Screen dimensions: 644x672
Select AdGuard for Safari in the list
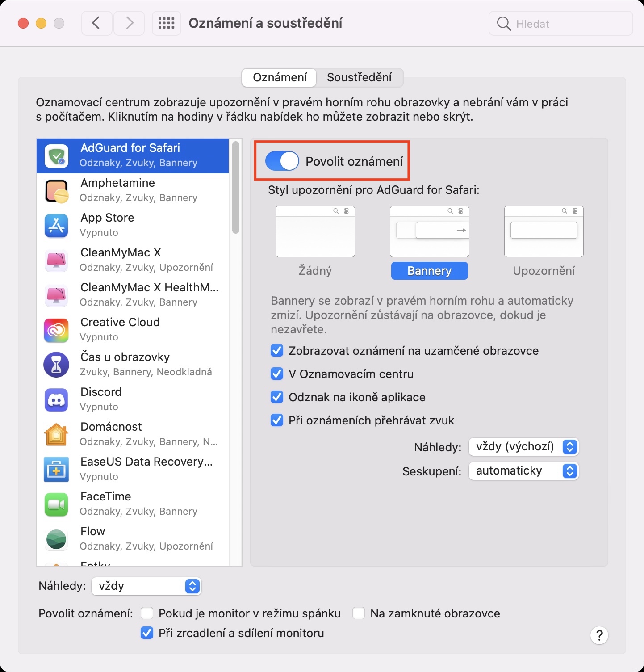[x=133, y=156]
